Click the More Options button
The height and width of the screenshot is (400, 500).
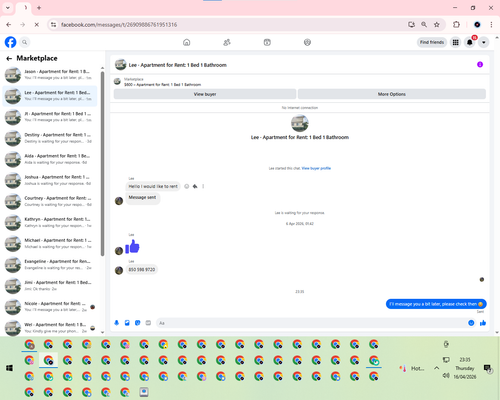[x=392, y=94]
